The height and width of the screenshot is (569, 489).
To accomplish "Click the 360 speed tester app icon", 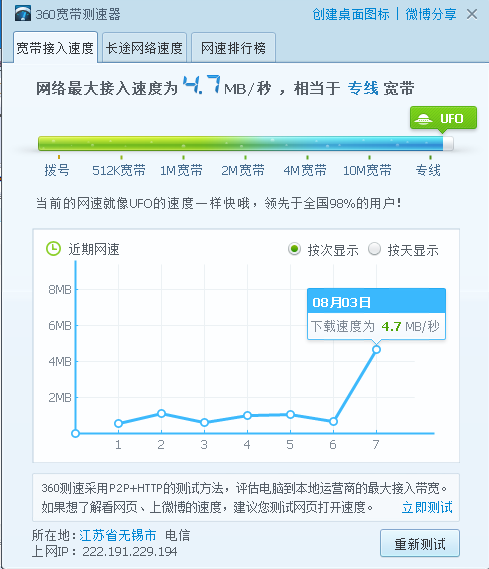I will [22, 14].
